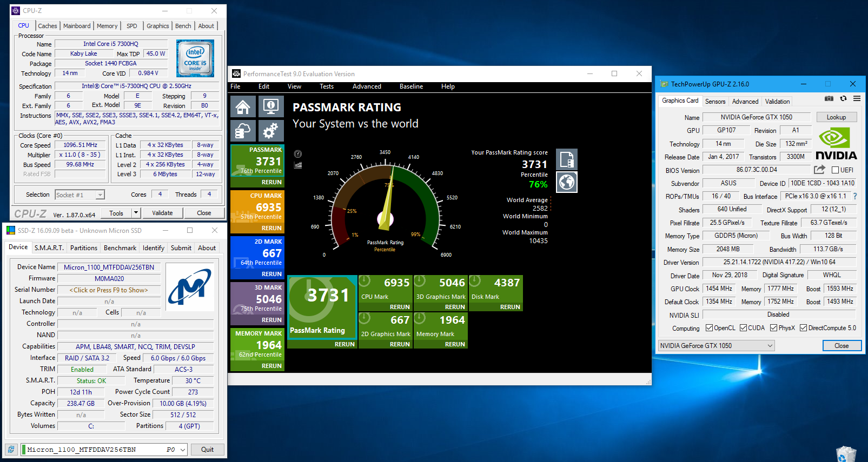868x462 pixels.
Task: Open the Advanced menu in PerformanceTest
Action: 367,86
